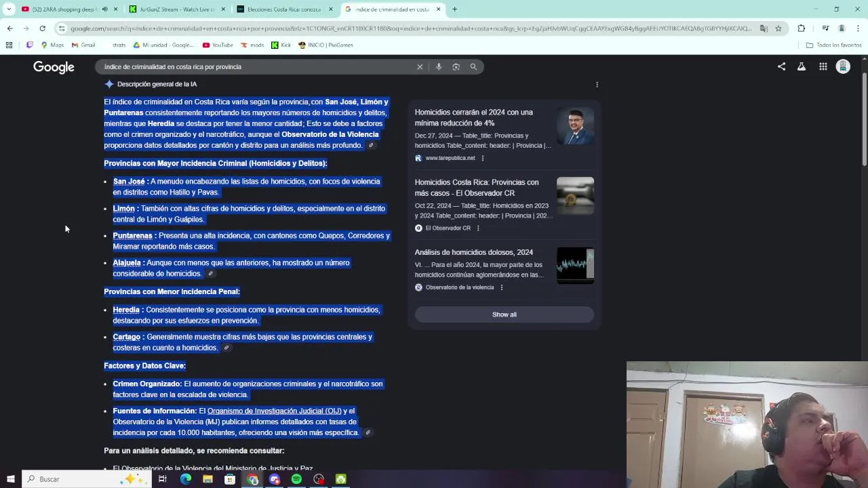Open Microsoft Store from taskbar
Screen dimensions: 868x488
[x=230, y=479]
